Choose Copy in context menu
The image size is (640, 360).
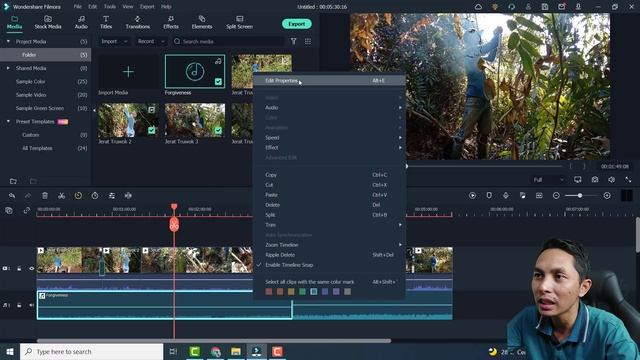coord(329,175)
